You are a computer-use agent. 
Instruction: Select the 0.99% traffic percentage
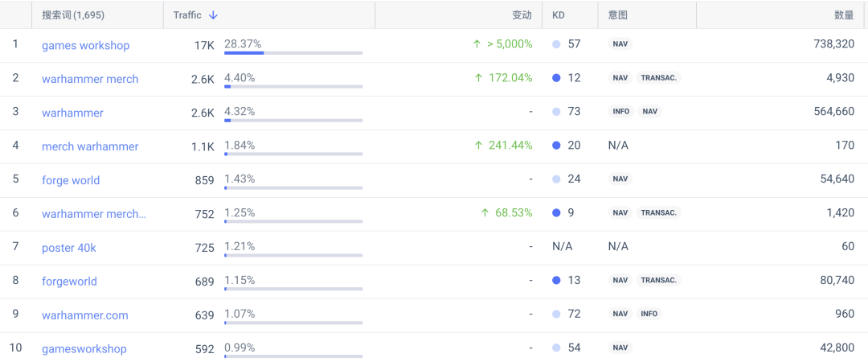click(x=240, y=348)
